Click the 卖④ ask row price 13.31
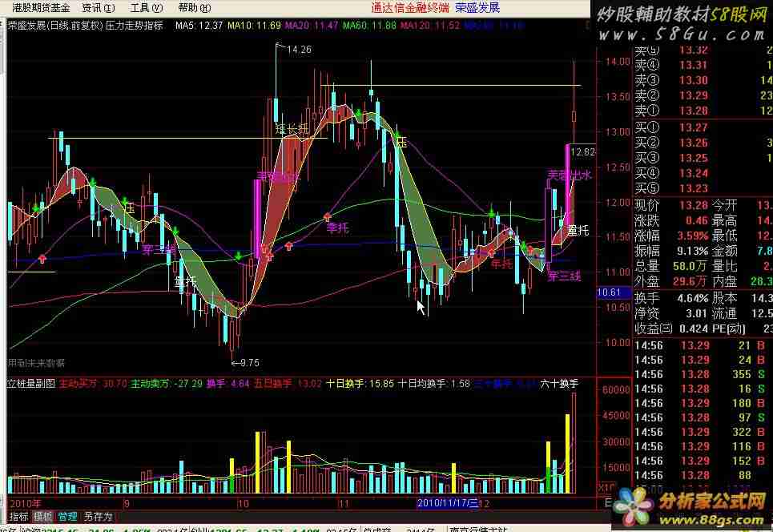Viewport: 773px width, 532px height. 694,65
